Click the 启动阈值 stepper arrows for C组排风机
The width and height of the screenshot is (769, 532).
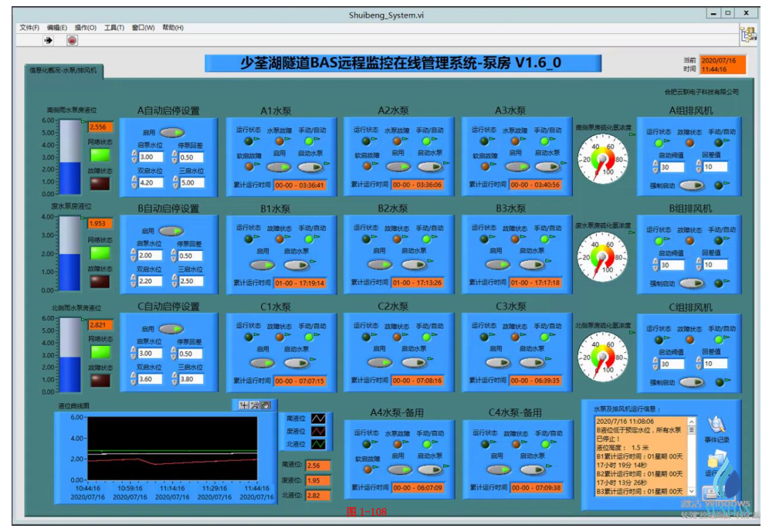(x=655, y=364)
